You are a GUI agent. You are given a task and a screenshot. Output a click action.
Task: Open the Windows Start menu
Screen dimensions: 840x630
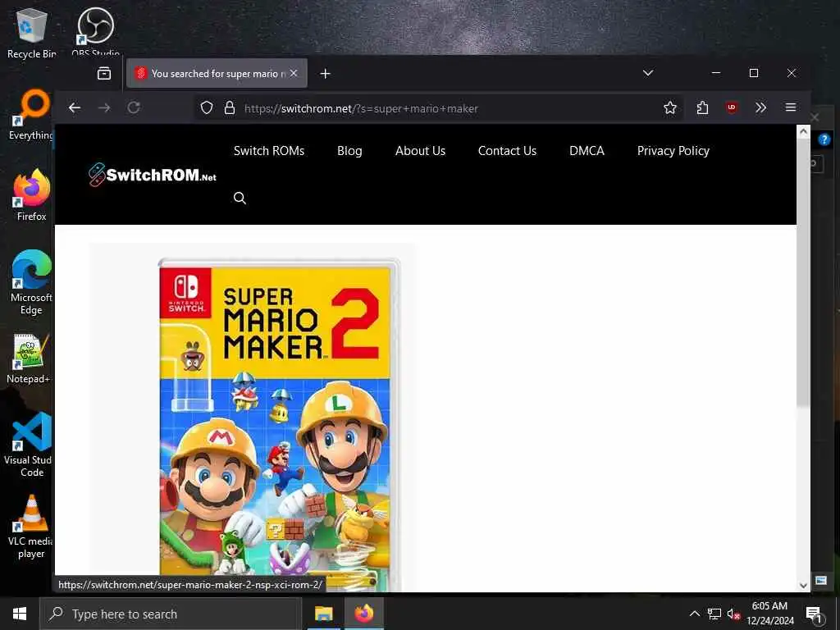(20, 614)
